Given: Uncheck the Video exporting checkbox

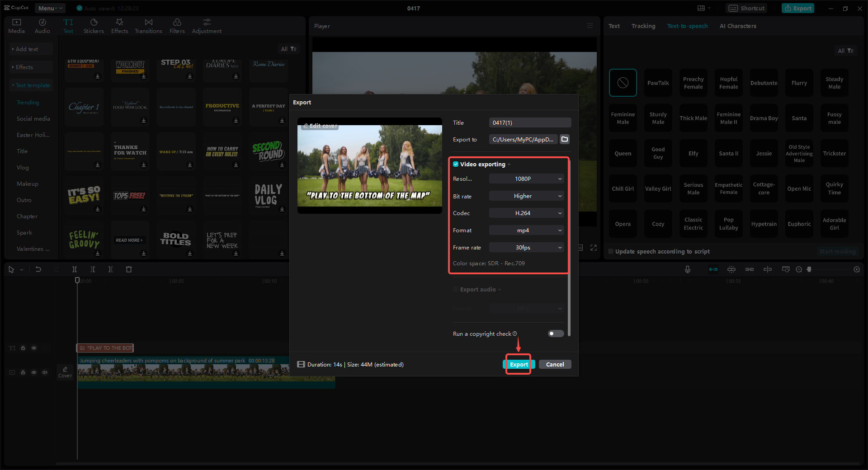Looking at the screenshot, I should (456, 164).
